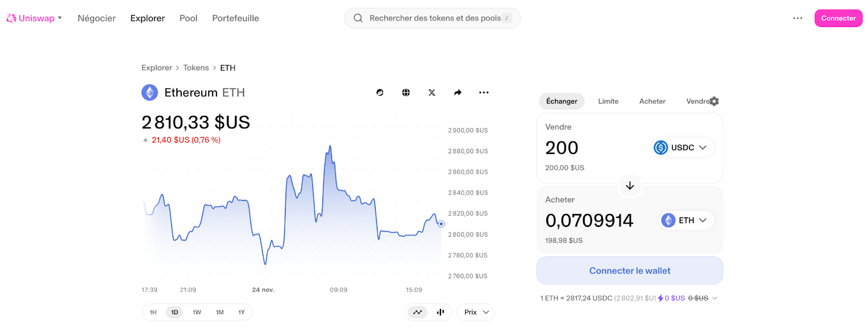Switch to the Limite tab

[608, 101]
